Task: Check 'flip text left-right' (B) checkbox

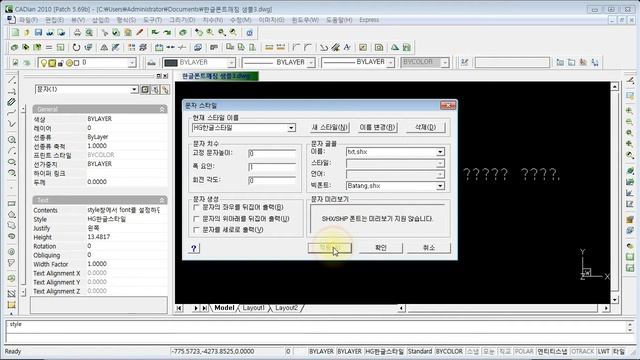Action: pyautogui.click(x=196, y=207)
